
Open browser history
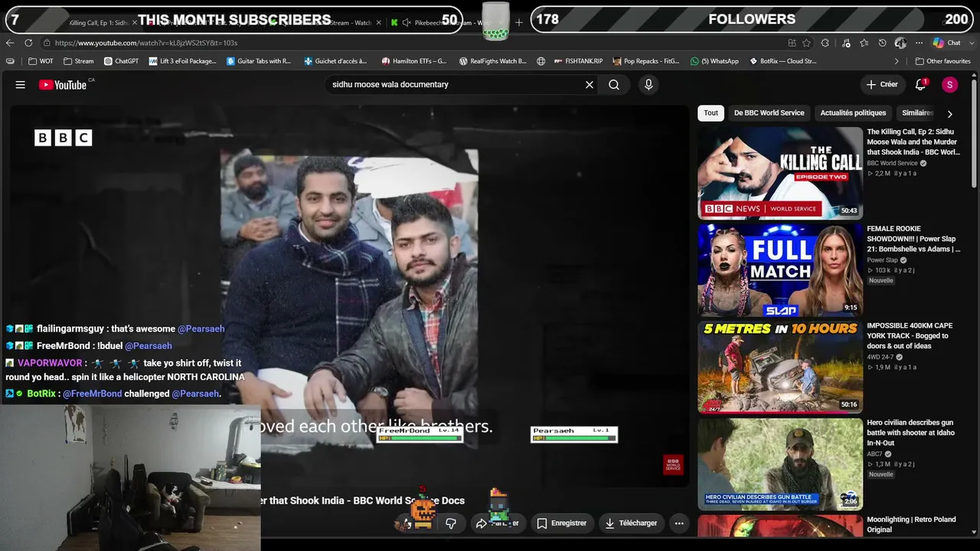click(x=882, y=43)
